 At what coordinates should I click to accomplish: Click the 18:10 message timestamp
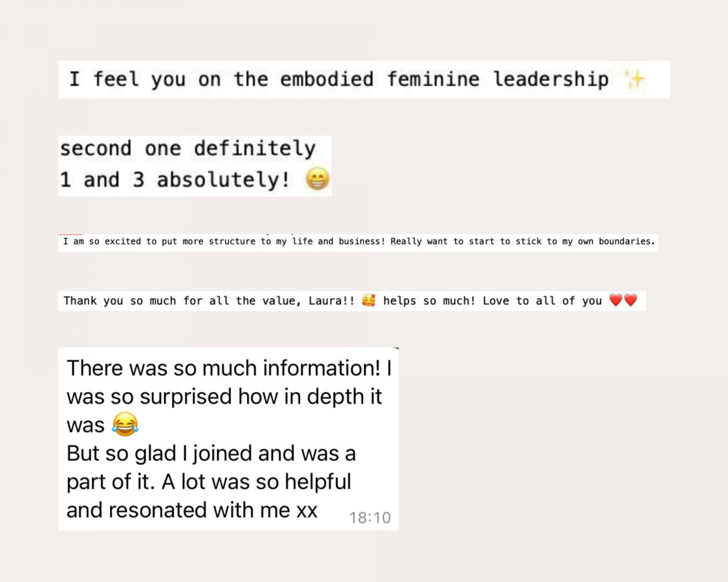pyautogui.click(x=370, y=518)
